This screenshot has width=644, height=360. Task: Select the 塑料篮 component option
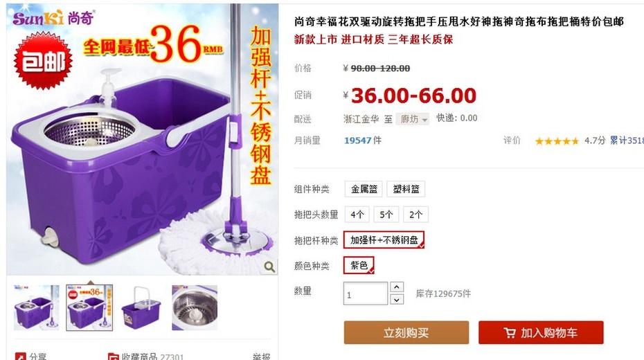click(x=406, y=189)
